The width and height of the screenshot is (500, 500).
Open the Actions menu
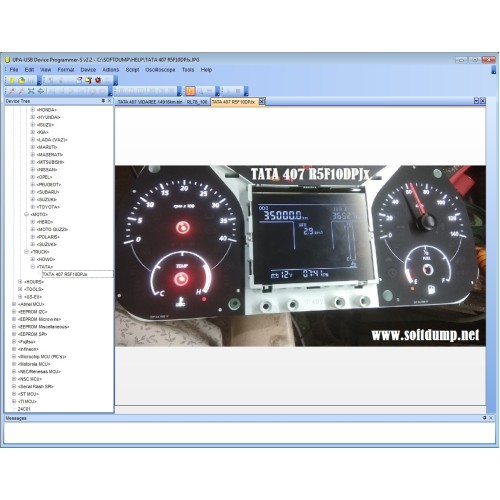[x=111, y=70]
